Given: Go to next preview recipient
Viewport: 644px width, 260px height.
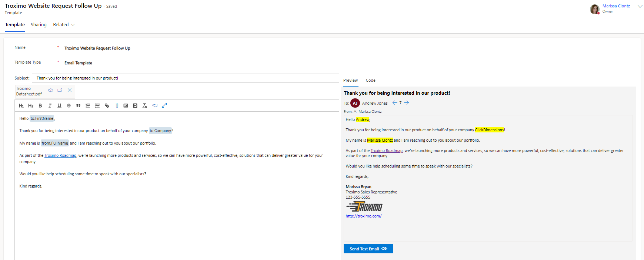Looking at the screenshot, I should pyautogui.click(x=407, y=103).
